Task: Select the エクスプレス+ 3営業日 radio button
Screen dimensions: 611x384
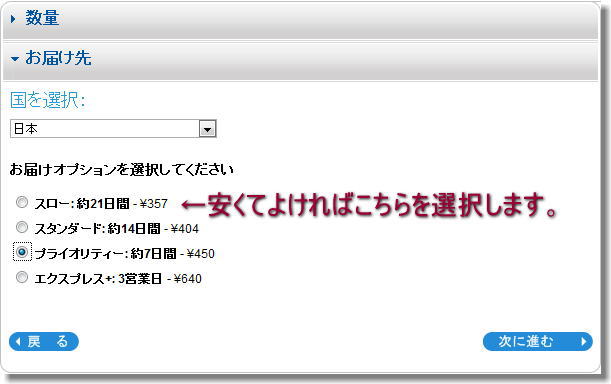Action: (22, 277)
